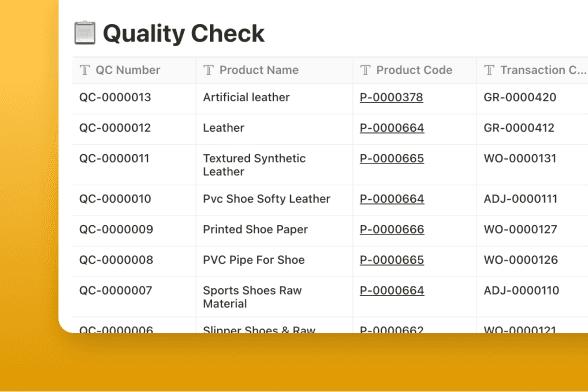Image resolution: width=588 pixels, height=392 pixels.
Task: Select the Pvc Shoe Softy Leather cell
Action: pyautogui.click(x=274, y=200)
